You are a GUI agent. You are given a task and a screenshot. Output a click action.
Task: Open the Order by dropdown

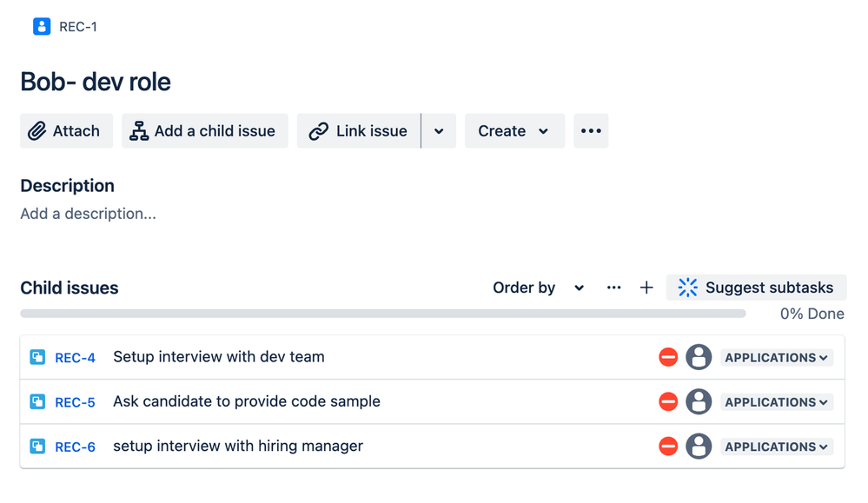(538, 288)
